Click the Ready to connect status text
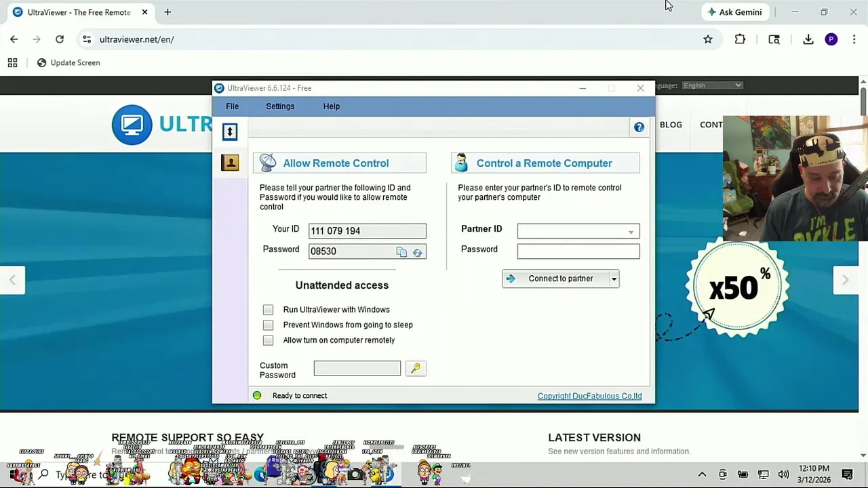Viewport: 868px width, 488px height. (x=300, y=396)
